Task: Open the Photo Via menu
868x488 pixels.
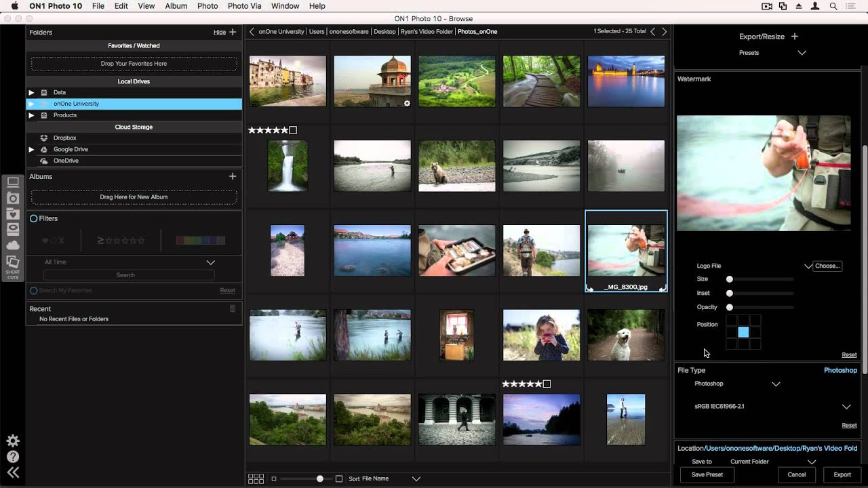Action: (x=244, y=6)
